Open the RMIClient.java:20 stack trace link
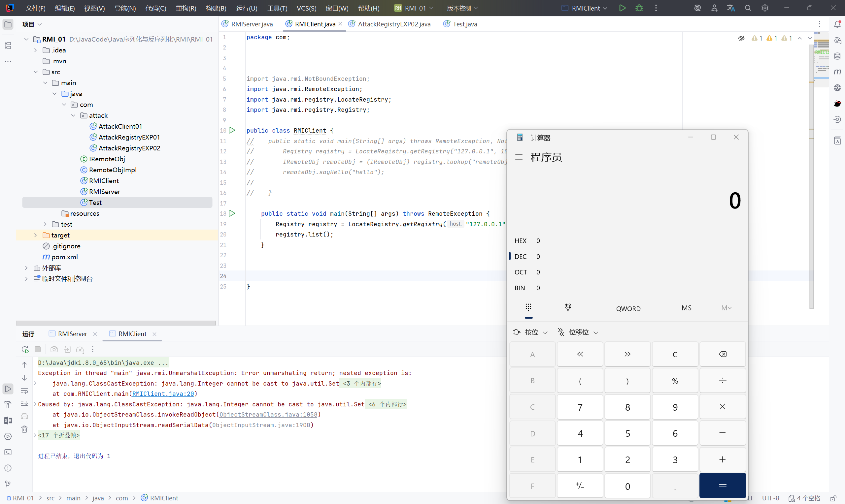845x504 pixels. [x=163, y=394]
